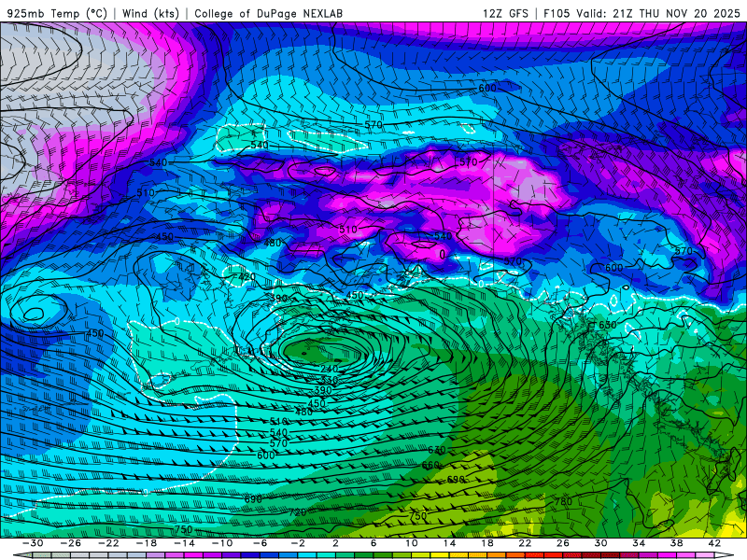Click the 720 contour label
Image resolution: width=747 pixels, height=560 pixels.
pos(297,512)
